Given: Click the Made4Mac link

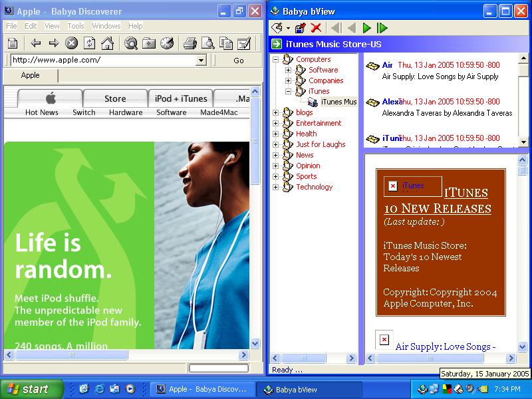Looking at the screenshot, I should pos(219,112).
